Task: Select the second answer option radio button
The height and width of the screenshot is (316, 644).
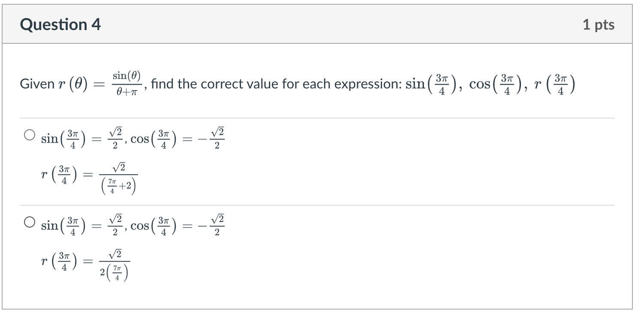Action: tap(29, 221)
